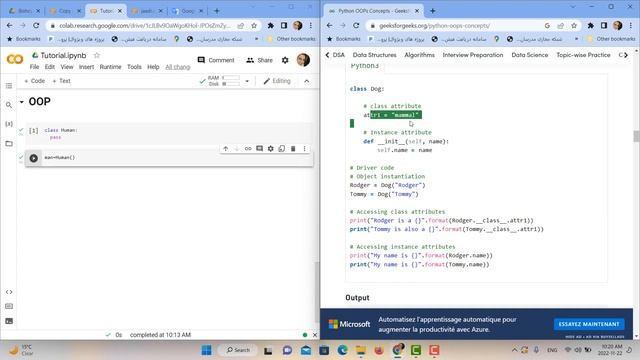Toggle side panel in Colab window

tap(284, 25)
